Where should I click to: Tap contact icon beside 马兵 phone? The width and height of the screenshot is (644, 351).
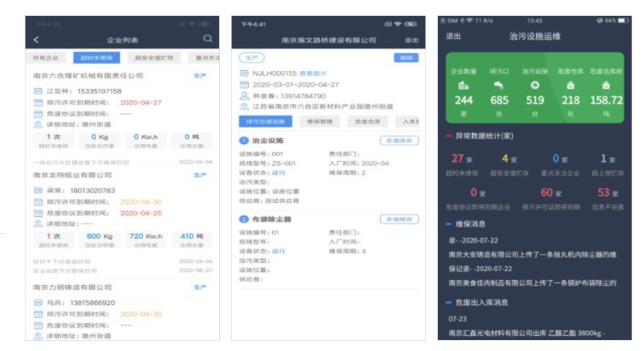pyautogui.click(x=38, y=303)
